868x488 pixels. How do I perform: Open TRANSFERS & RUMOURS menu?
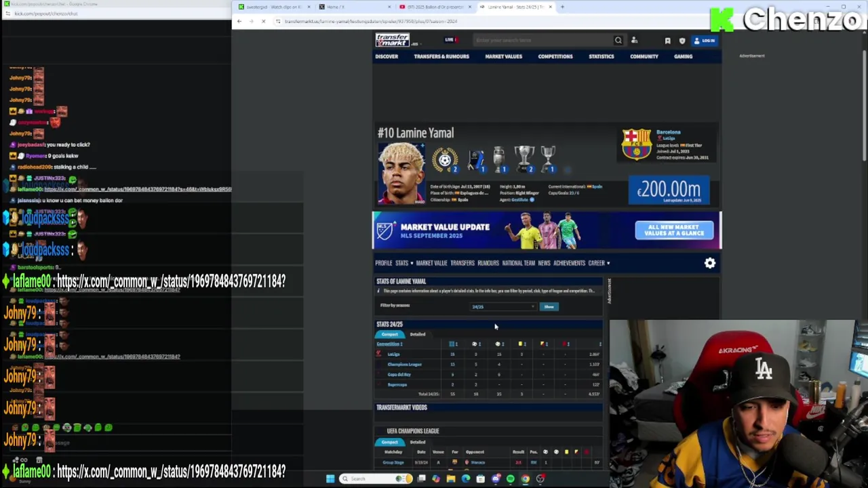(x=441, y=56)
